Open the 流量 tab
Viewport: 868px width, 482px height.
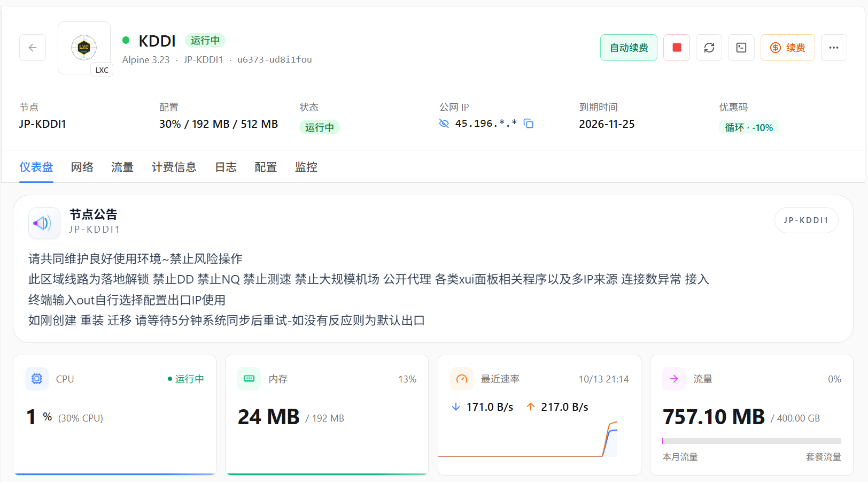coord(122,167)
